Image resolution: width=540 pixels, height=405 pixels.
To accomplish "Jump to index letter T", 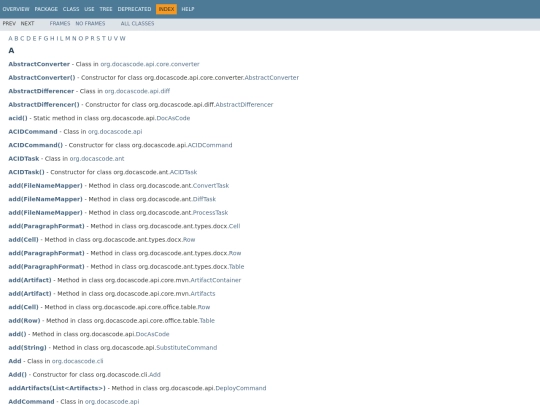I will coord(104,38).
